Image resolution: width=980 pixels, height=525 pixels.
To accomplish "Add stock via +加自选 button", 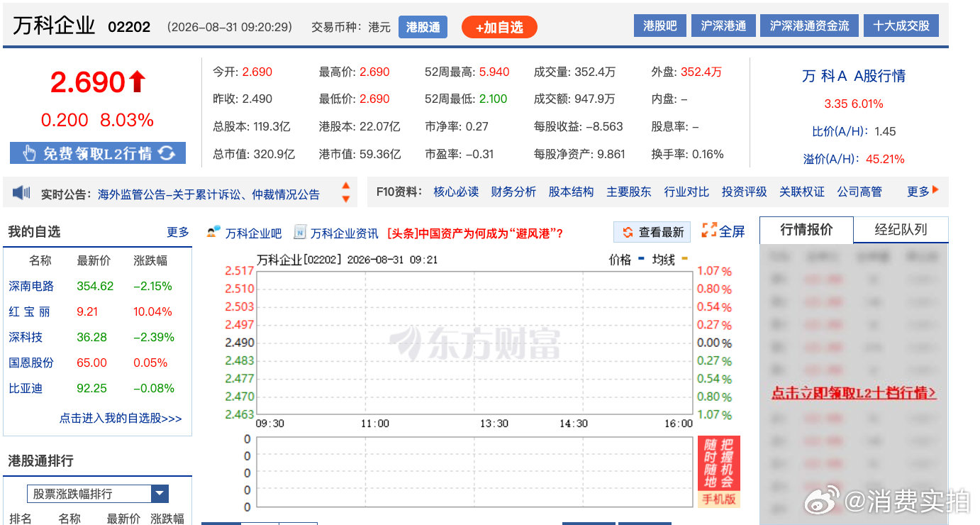I will point(499,27).
